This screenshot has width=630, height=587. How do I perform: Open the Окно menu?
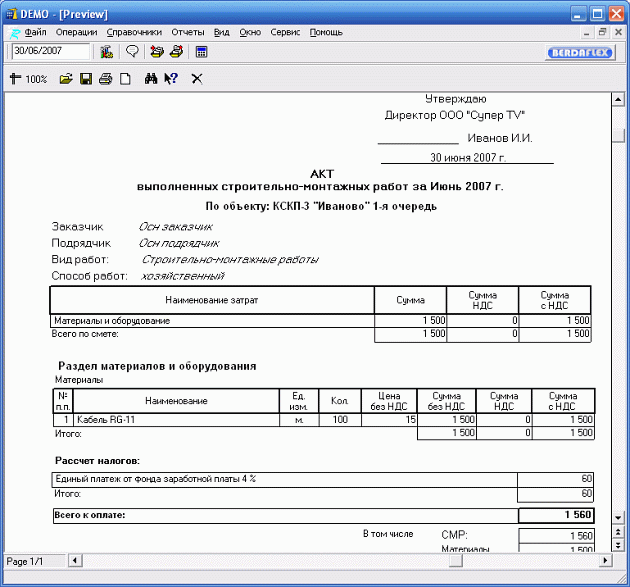pyautogui.click(x=250, y=32)
